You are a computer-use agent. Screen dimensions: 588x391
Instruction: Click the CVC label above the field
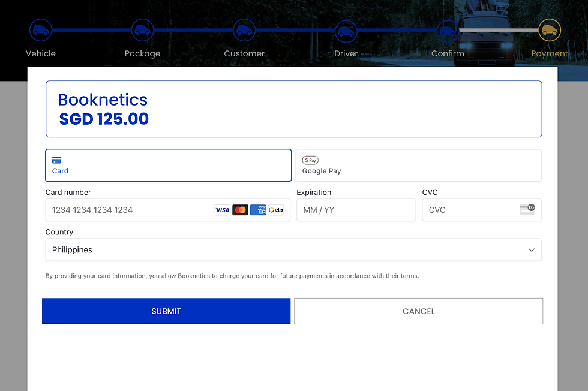coord(430,193)
